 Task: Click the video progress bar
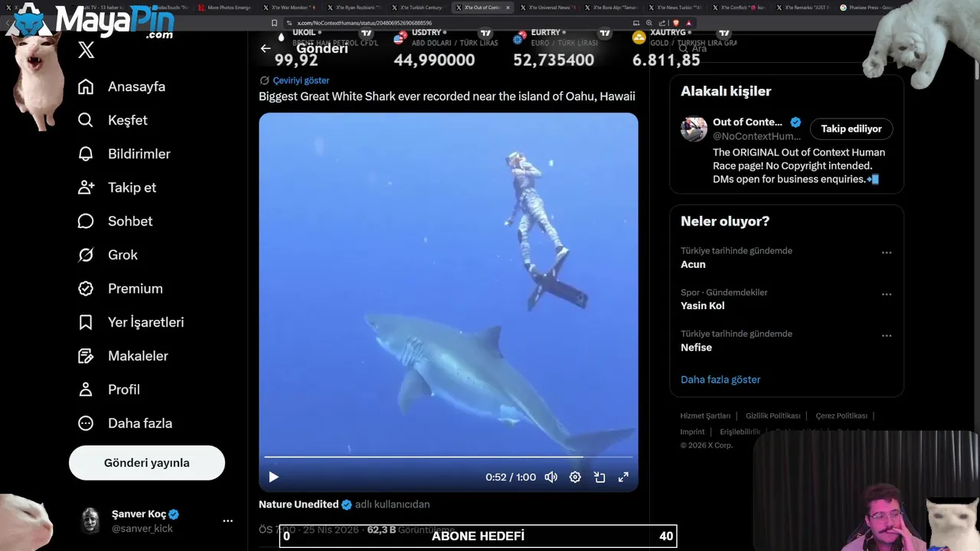[x=449, y=457]
